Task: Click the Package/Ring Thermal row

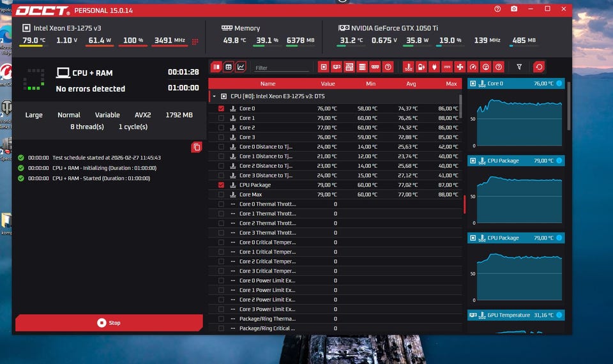Action: (335, 319)
